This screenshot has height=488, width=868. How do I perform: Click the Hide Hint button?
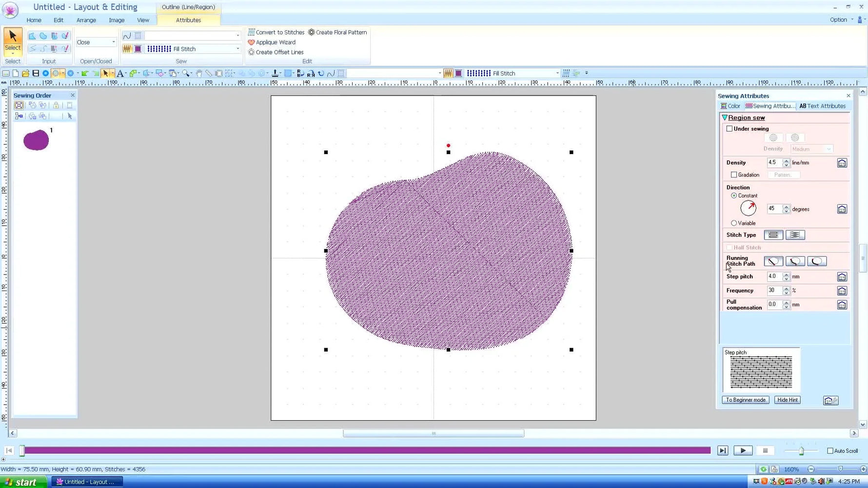pos(788,400)
